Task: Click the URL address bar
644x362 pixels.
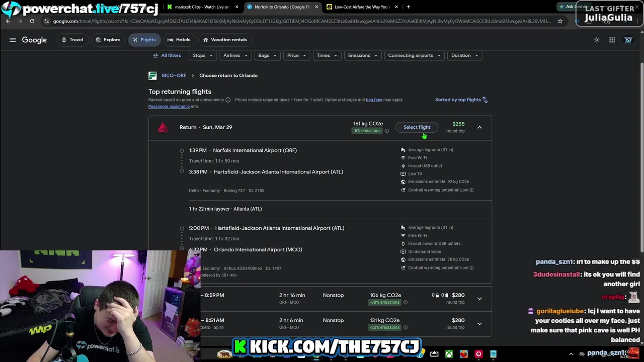Action: 301,21
